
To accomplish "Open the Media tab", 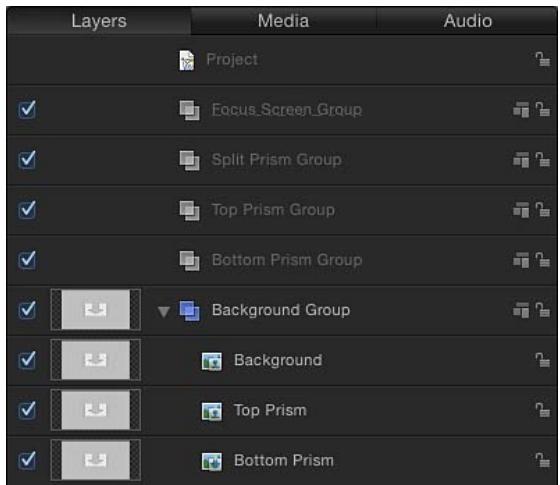I will pyautogui.click(x=284, y=21).
